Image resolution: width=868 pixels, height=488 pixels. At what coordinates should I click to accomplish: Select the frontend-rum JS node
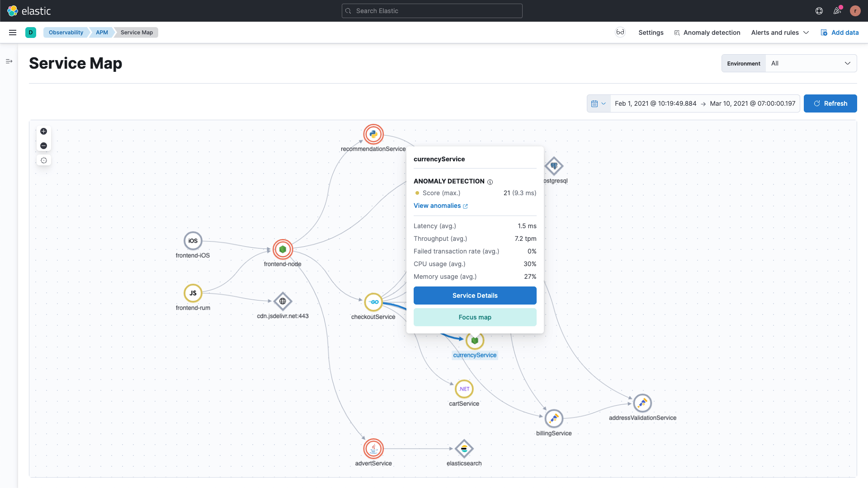pos(193,293)
